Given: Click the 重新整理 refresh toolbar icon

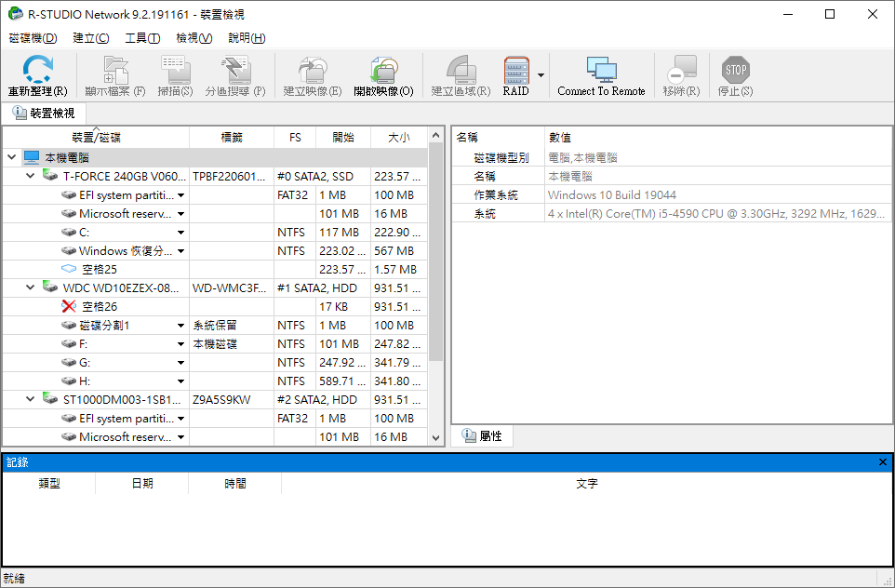Looking at the screenshot, I should (37, 70).
